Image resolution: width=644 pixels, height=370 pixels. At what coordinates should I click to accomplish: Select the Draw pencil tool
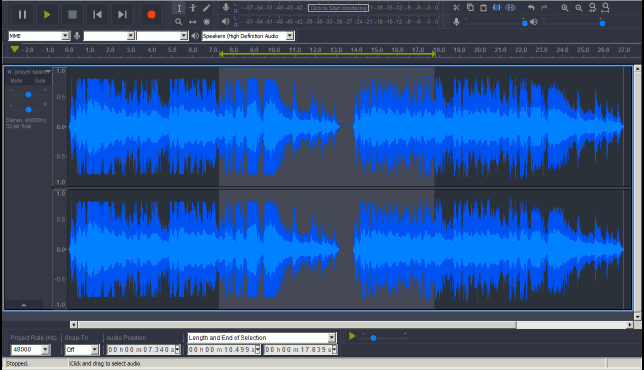[207, 8]
